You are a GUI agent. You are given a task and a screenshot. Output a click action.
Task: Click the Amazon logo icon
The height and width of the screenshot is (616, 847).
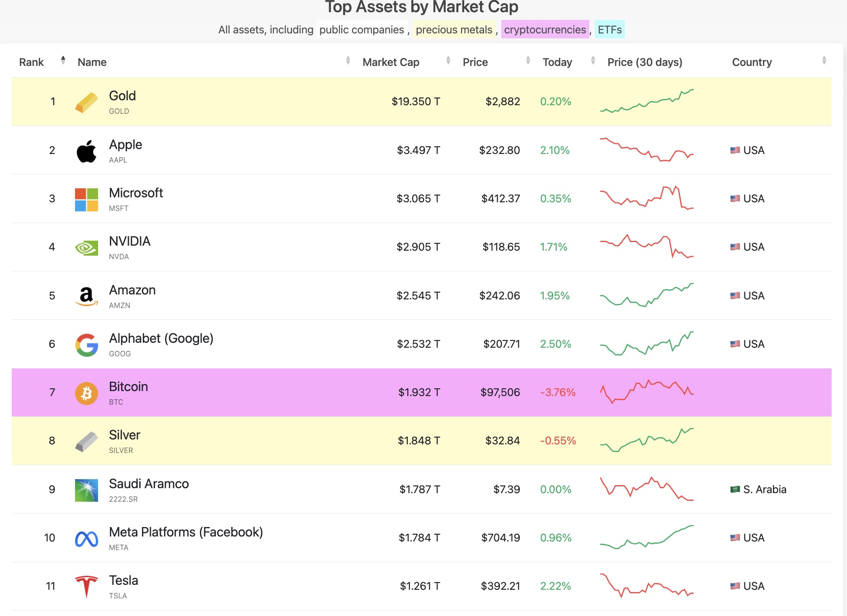click(x=86, y=296)
